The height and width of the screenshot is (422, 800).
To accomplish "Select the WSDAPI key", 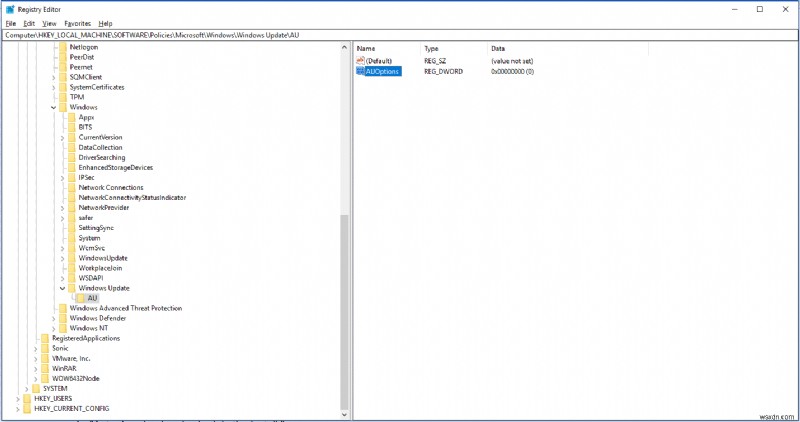I will click(x=91, y=278).
